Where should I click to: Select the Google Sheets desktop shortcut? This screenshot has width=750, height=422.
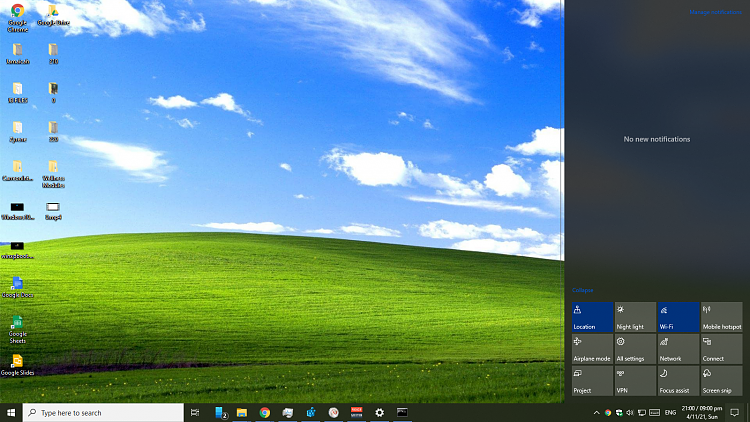click(x=17, y=330)
